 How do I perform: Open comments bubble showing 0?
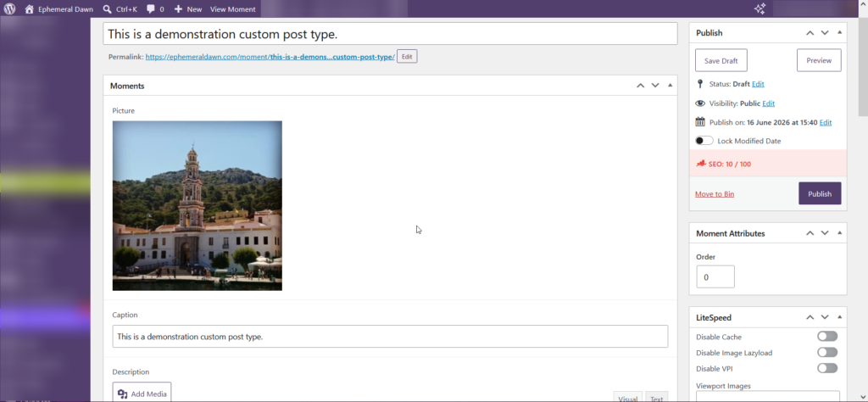[x=155, y=8]
